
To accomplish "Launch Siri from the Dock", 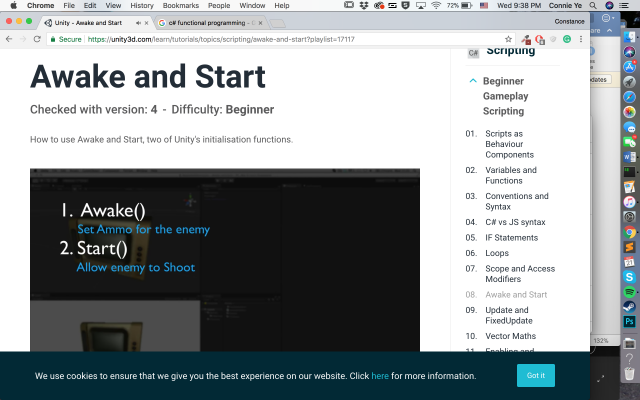I will (x=629, y=52).
